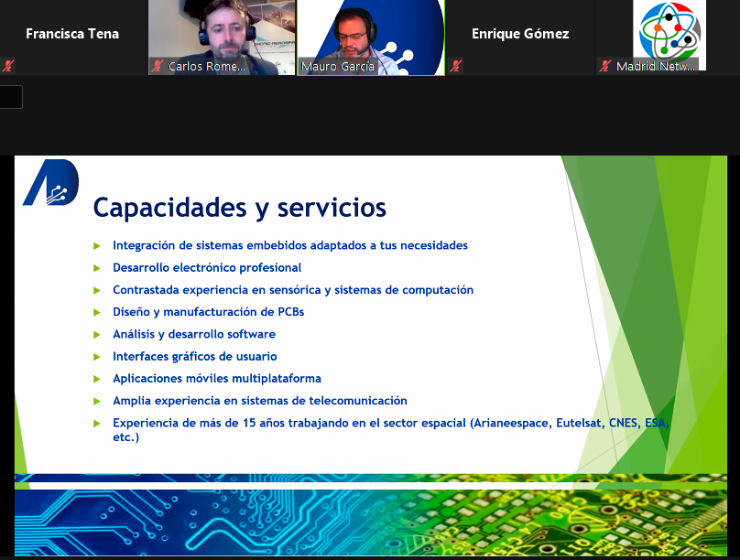
Task: Click bullet 'Desarrollo electrónico profesional'
Action: (207, 268)
